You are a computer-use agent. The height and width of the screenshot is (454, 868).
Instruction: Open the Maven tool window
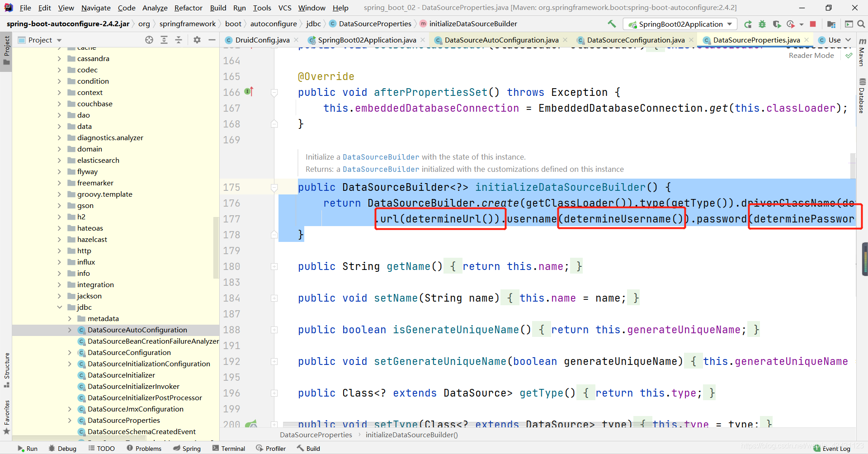tap(862, 52)
